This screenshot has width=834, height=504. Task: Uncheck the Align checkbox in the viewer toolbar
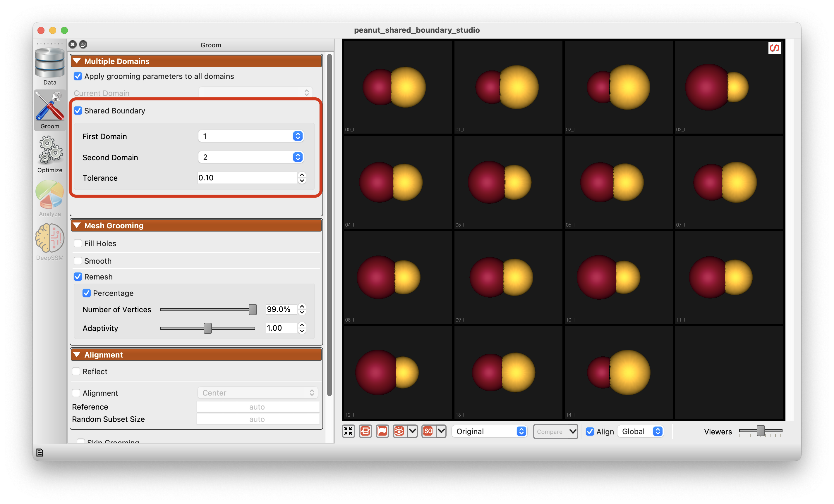tap(590, 431)
